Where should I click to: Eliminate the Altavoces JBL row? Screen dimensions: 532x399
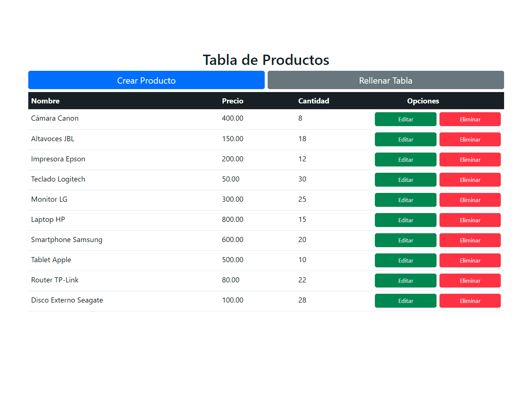coord(470,139)
